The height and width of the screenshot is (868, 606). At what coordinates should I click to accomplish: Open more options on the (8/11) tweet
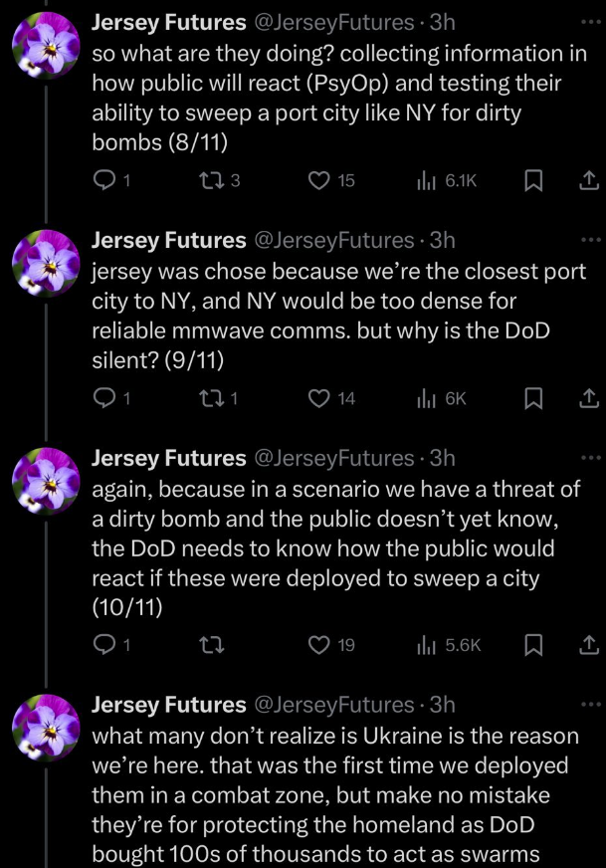click(591, 21)
